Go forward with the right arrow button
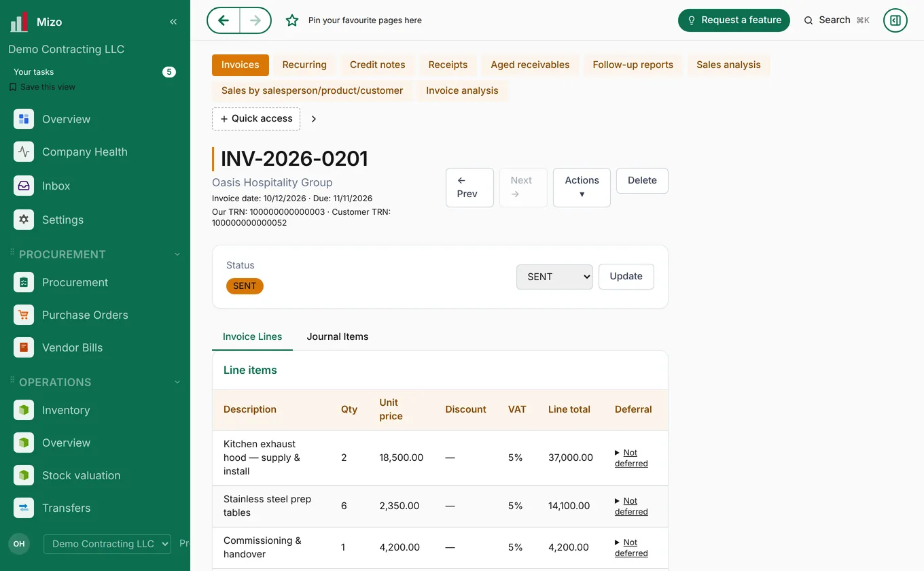The height and width of the screenshot is (571, 924). [255, 20]
